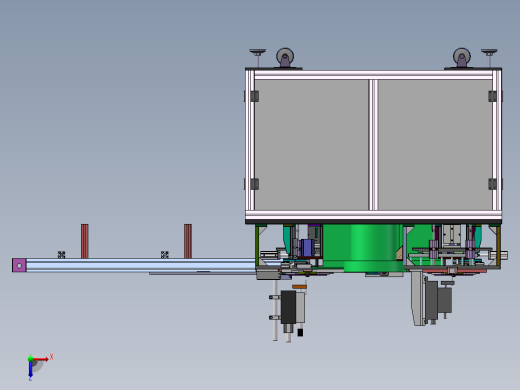Select the left leveling foot pad on the frame

(258, 52)
